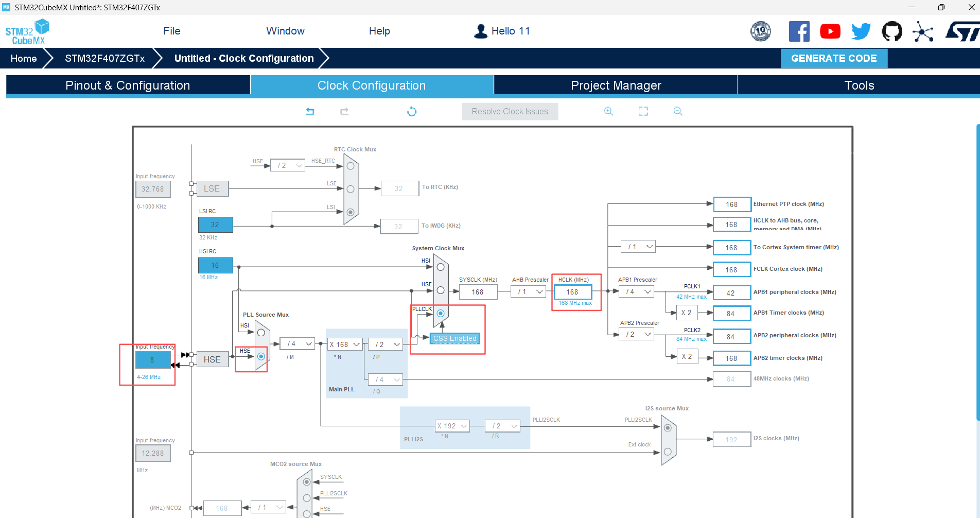The height and width of the screenshot is (518, 980).
Task: Switch to Pinout & Configuration tab
Action: pyautogui.click(x=128, y=85)
